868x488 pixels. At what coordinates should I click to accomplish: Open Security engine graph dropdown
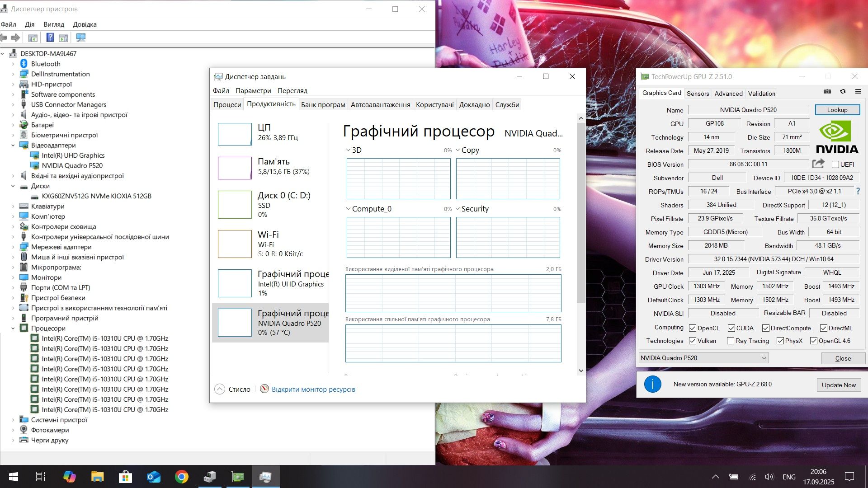(458, 209)
